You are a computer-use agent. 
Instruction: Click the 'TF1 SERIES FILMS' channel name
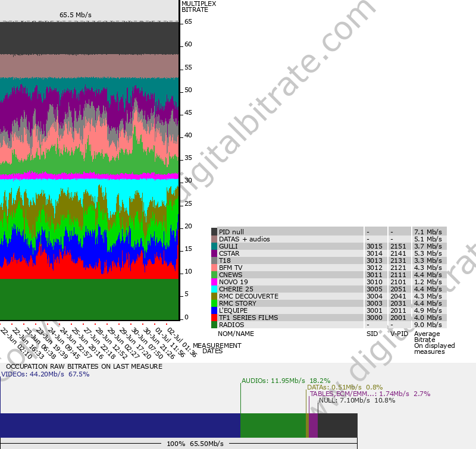(248, 318)
